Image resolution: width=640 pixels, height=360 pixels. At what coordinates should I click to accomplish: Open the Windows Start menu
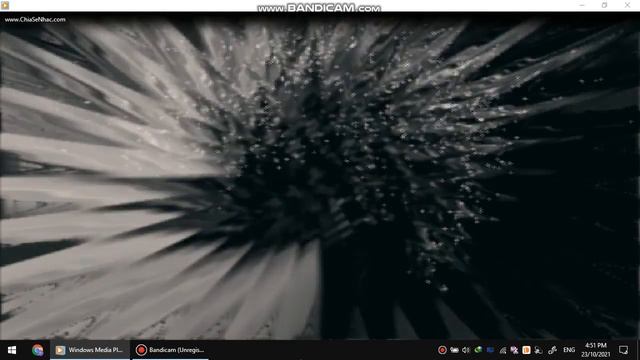[x=12, y=350]
